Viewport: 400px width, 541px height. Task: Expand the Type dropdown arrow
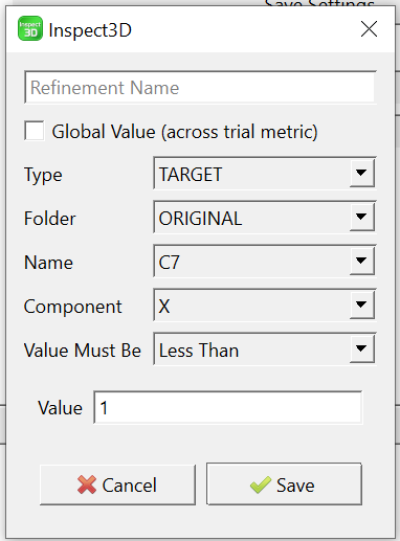(x=361, y=173)
